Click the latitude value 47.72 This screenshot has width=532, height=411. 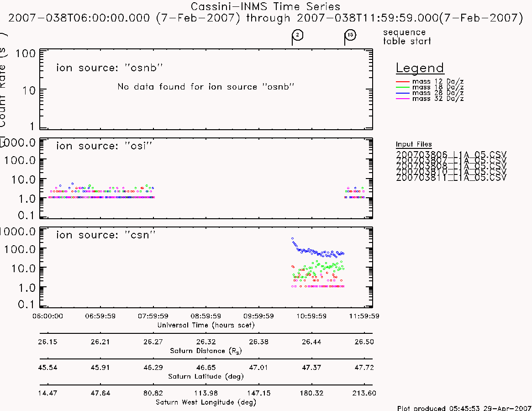click(x=364, y=368)
